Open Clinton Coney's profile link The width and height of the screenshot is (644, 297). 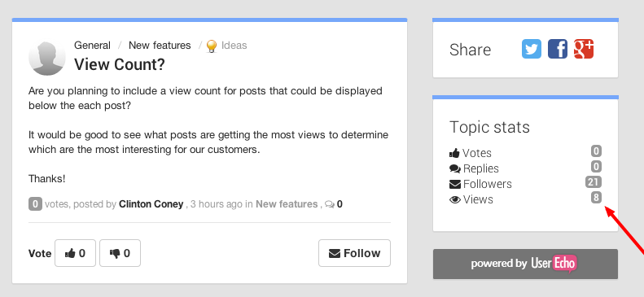point(151,204)
